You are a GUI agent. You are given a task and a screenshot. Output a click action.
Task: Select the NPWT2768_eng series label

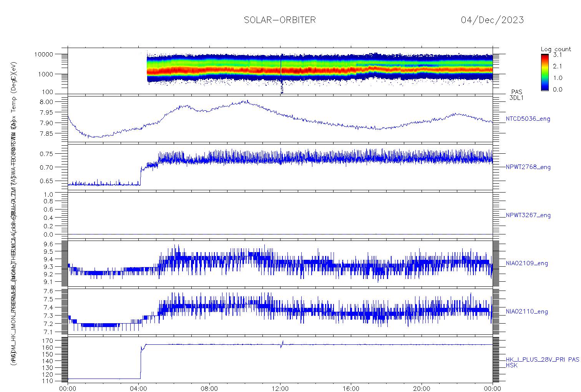528,167
